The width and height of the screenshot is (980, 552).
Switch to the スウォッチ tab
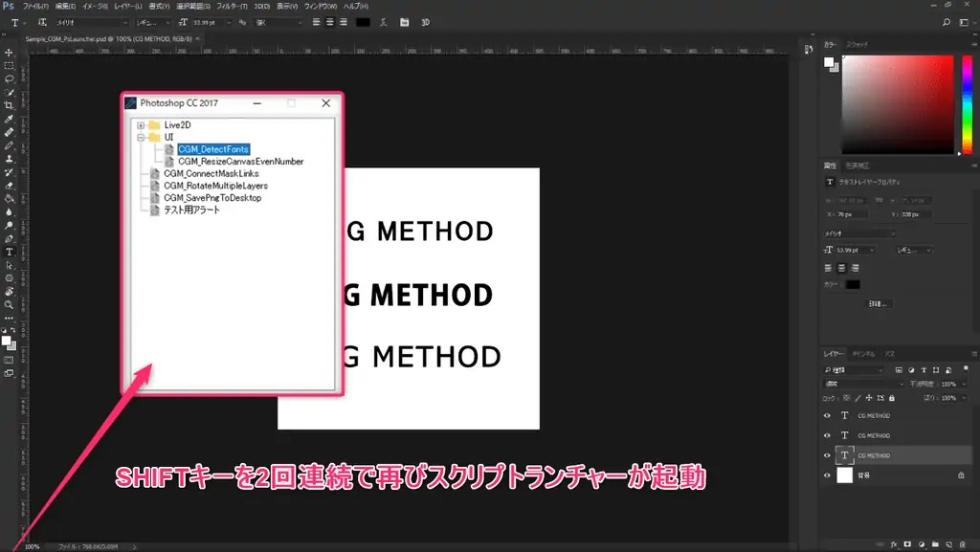click(857, 45)
